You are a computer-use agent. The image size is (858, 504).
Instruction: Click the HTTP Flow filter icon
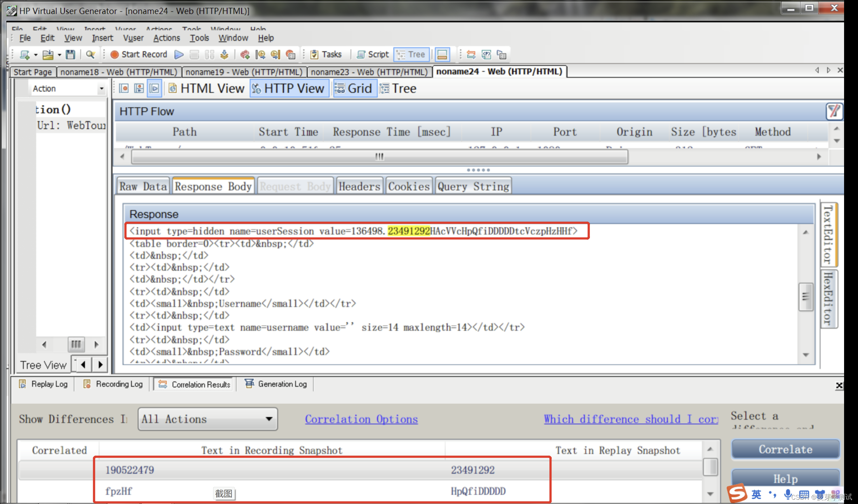pyautogui.click(x=834, y=111)
